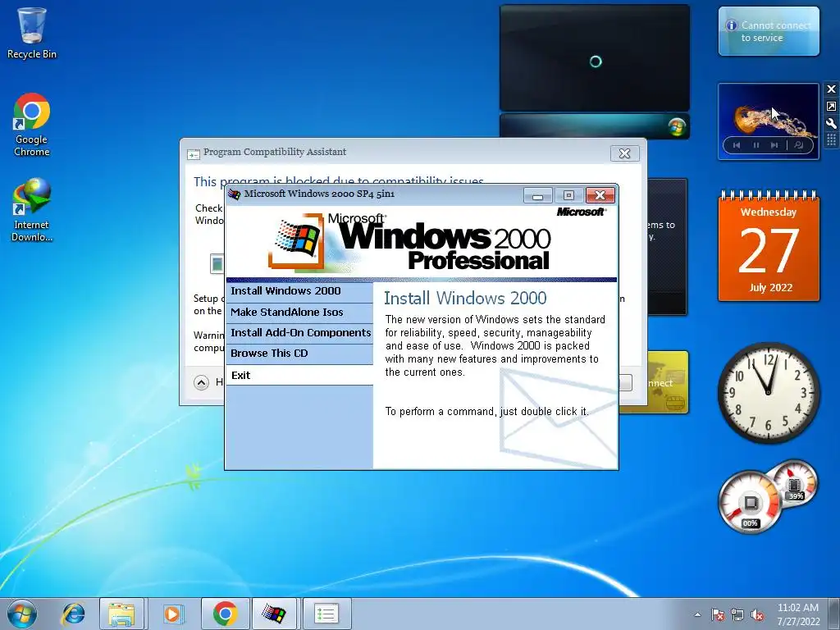Viewport: 840px width, 630px height.
Task: Click the loading Media Center gadget panel
Action: [595, 58]
